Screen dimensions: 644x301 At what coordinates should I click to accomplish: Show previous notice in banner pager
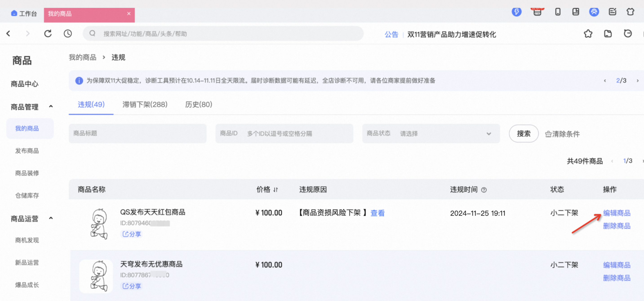pyautogui.click(x=605, y=81)
